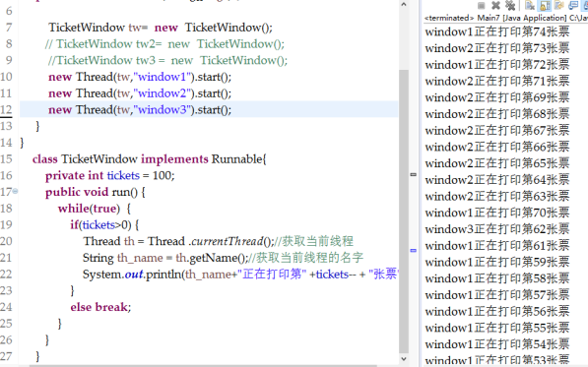Click the 获取当前线程的名字 comment on line 21
Image resolution: width=588 pixels, height=367 pixels.
tap(306, 258)
